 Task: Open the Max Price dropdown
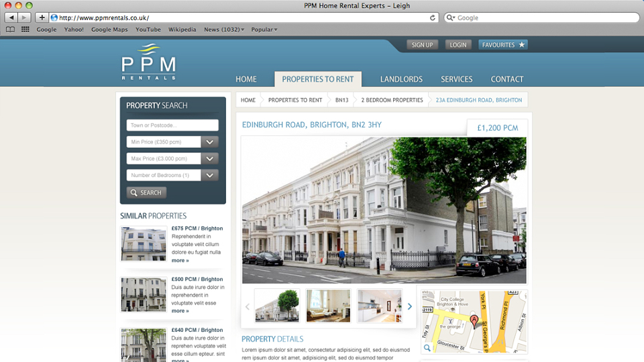[x=209, y=158]
